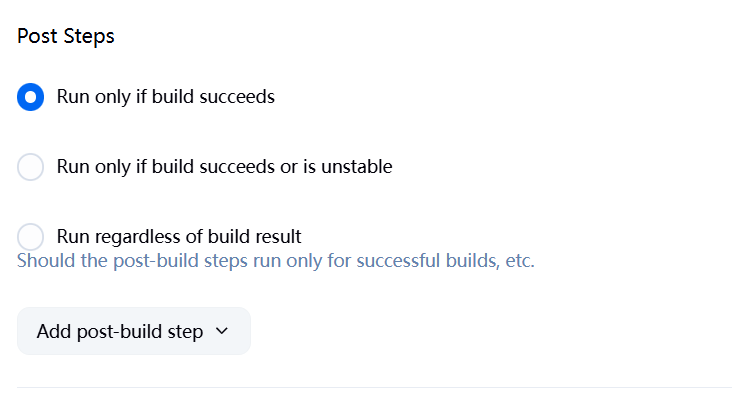Viewport: 732px width, 403px height.
Task: Click the filled blue radio circle icon
Action: (x=31, y=97)
